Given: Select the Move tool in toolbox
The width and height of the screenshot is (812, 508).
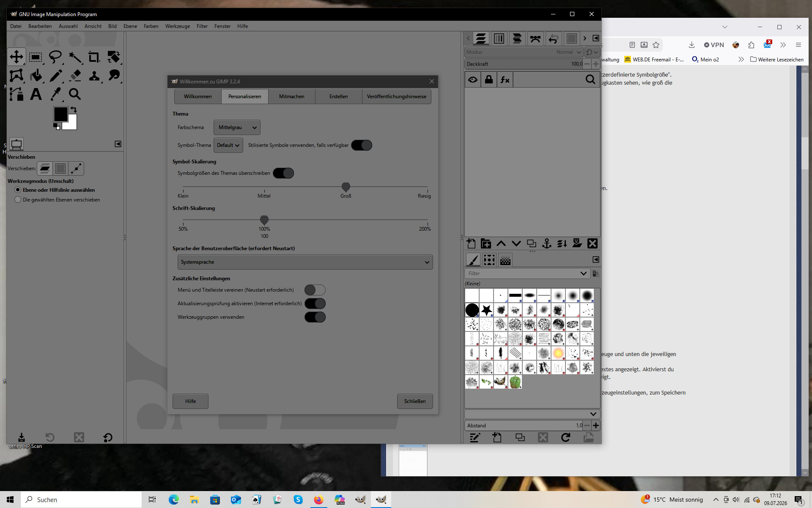Looking at the screenshot, I should pyautogui.click(x=16, y=57).
